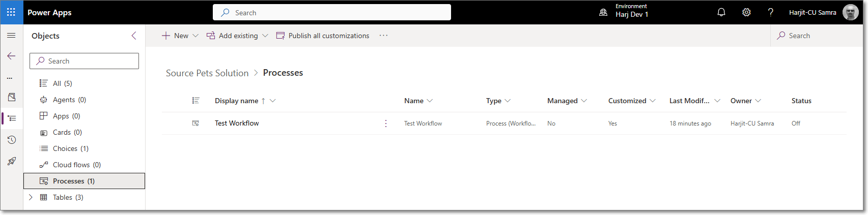Open the app launcher waffle icon
Viewport: 868px width, 215px height.
(x=11, y=12)
